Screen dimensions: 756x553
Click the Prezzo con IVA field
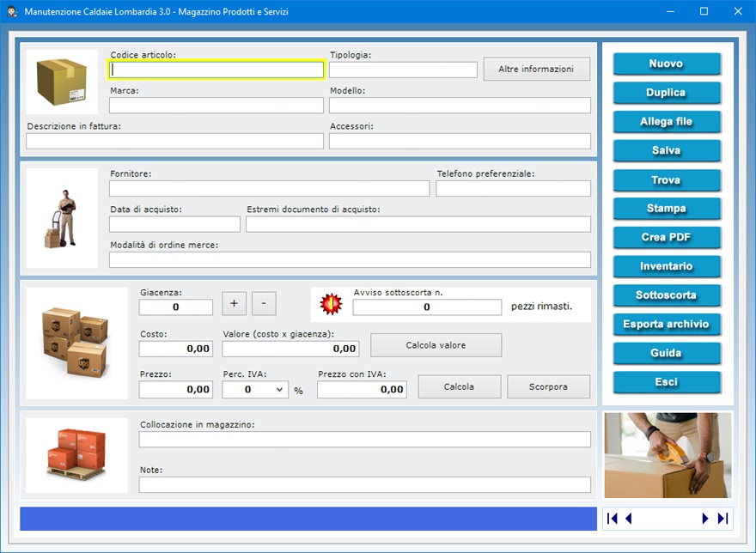362,390
